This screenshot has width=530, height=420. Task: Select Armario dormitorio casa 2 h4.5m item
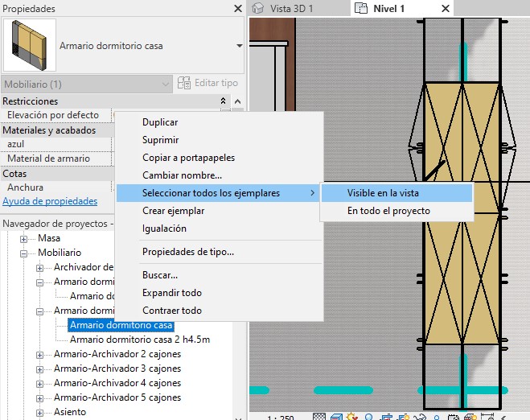139,340
